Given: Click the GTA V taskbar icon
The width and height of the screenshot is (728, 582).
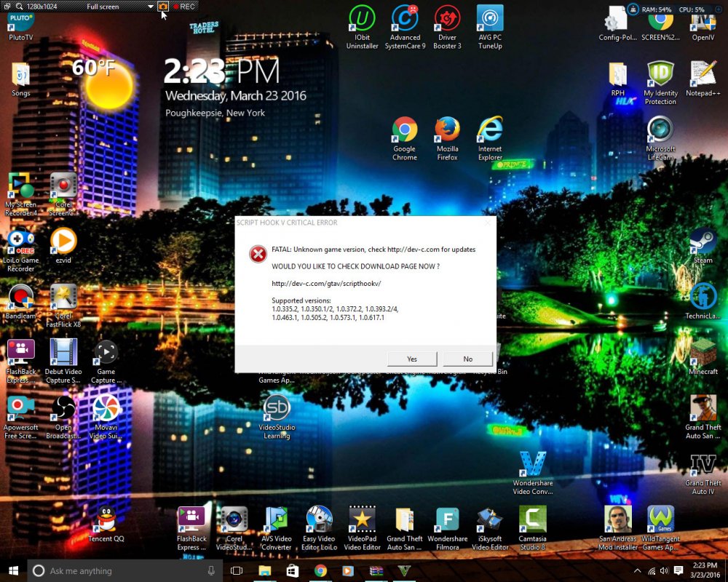Looking at the screenshot, I should pos(404,570).
